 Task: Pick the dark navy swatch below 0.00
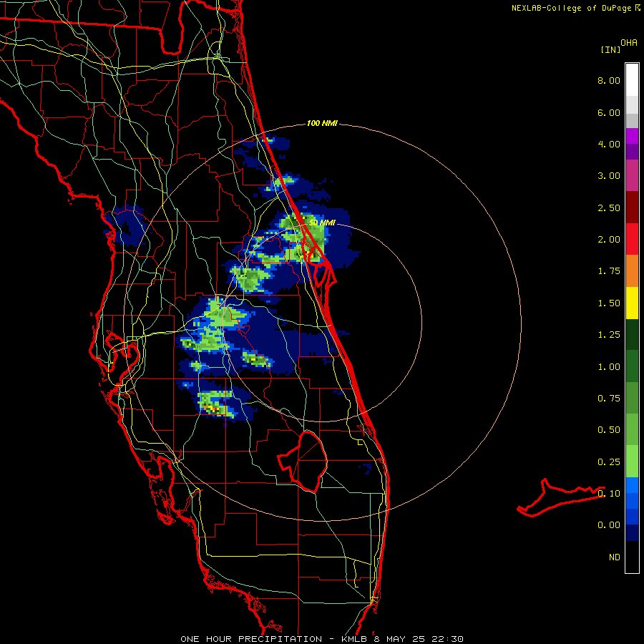click(x=632, y=533)
